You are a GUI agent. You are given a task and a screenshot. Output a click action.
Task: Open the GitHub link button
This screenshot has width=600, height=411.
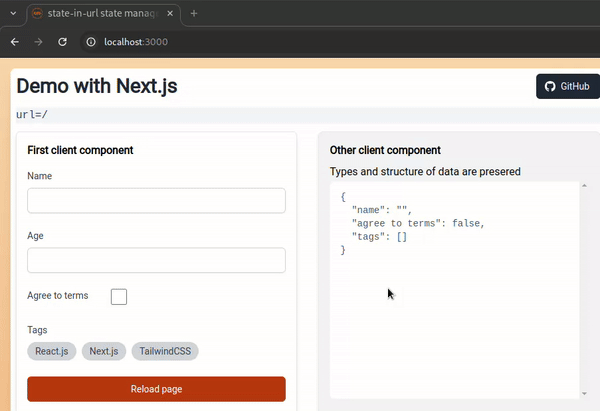[x=568, y=86]
